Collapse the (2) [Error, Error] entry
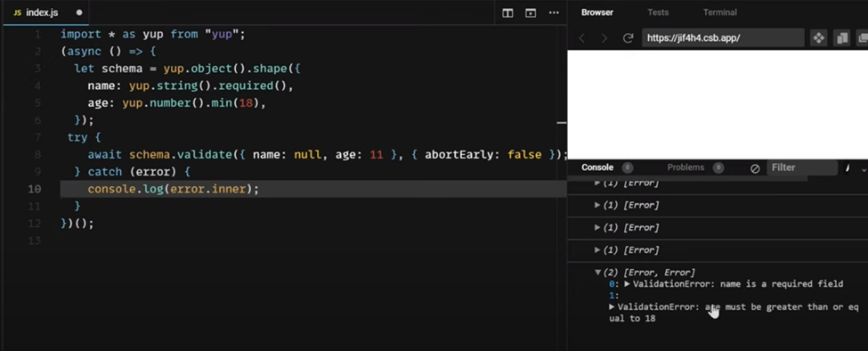The width and height of the screenshot is (868, 351). point(598,273)
